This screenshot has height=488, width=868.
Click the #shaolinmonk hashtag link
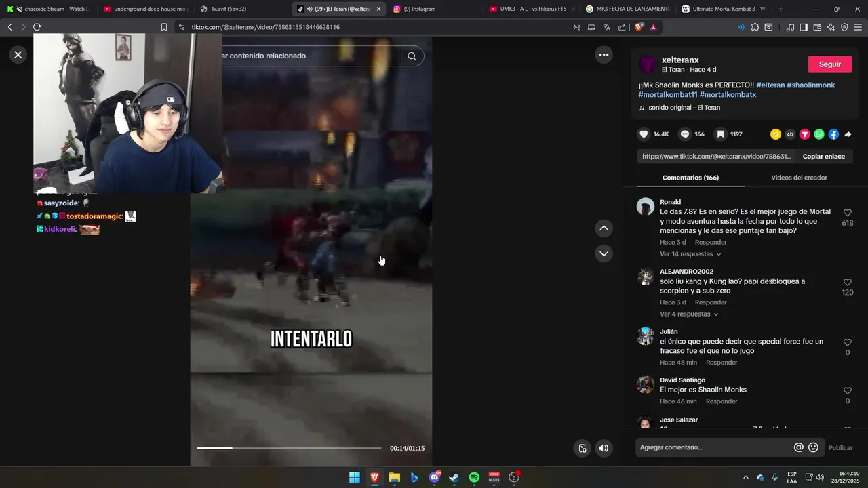click(810, 85)
